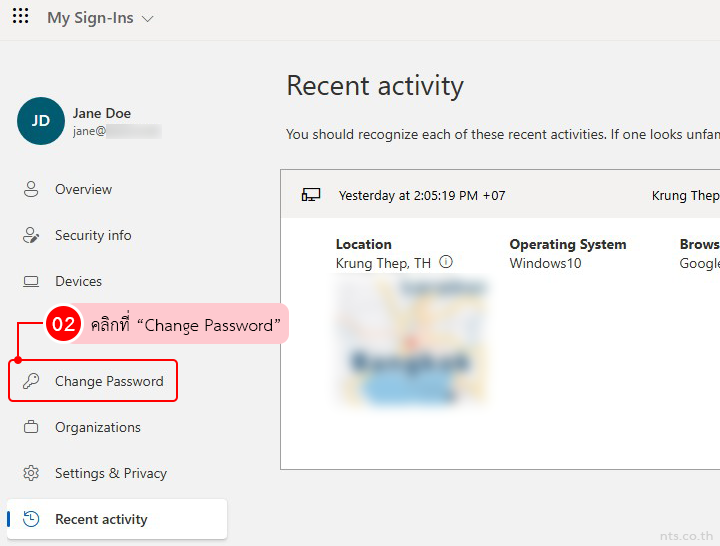Click the Overview person icon
720x546 pixels.
[x=31, y=189]
